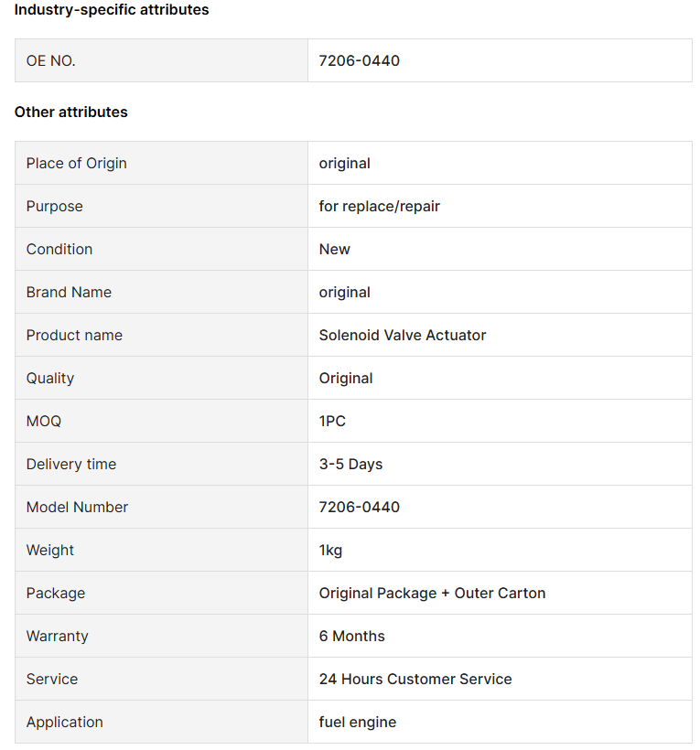Click the Quality value Original
700x750 pixels.
coord(346,379)
